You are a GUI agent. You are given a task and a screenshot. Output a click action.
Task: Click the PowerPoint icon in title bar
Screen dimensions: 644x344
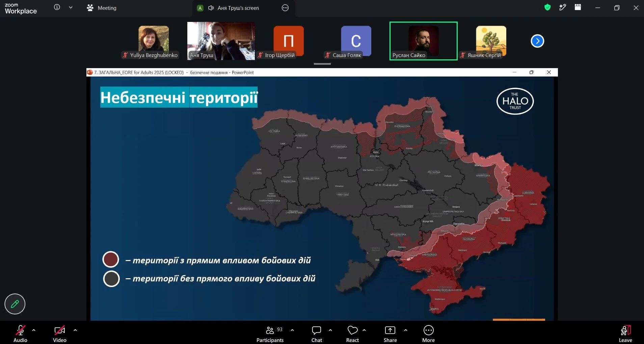pyautogui.click(x=90, y=72)
